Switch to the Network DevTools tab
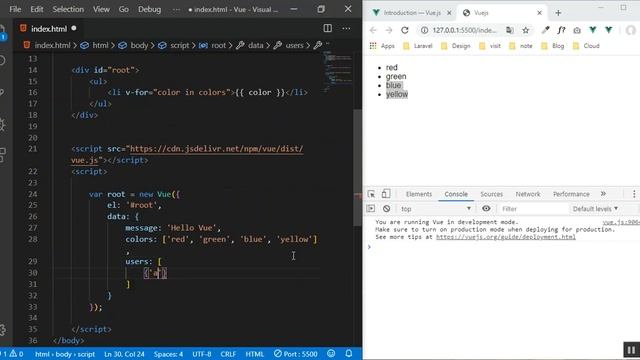Viewport: 640px width, 360px height. [528, 194]
